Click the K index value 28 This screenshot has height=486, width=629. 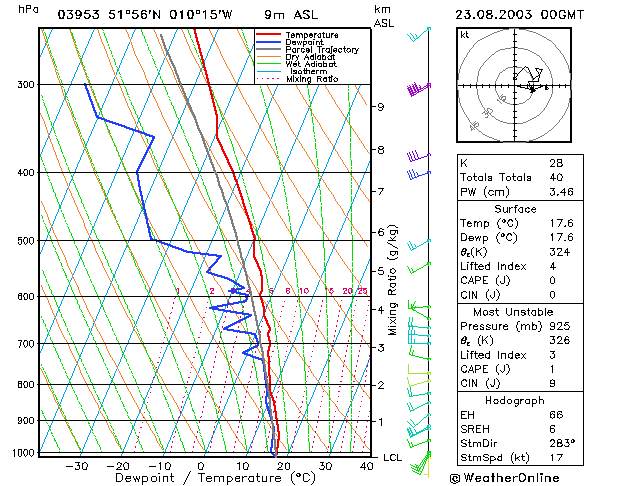click(x=556, y=163)
